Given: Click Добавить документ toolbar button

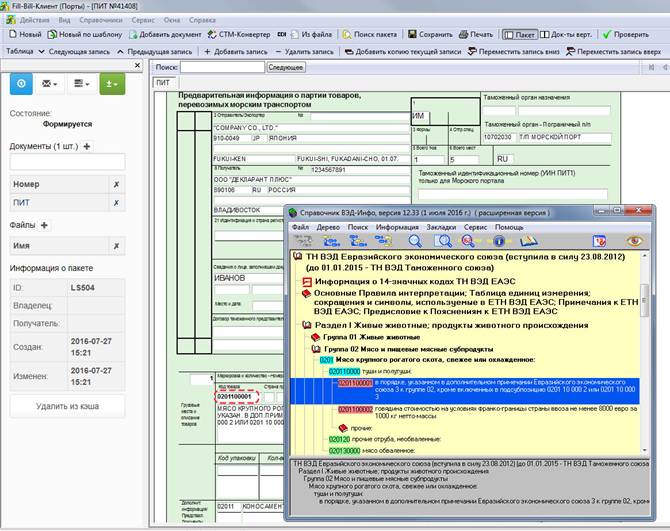Looking at the screenshot, I should (165, 34).
